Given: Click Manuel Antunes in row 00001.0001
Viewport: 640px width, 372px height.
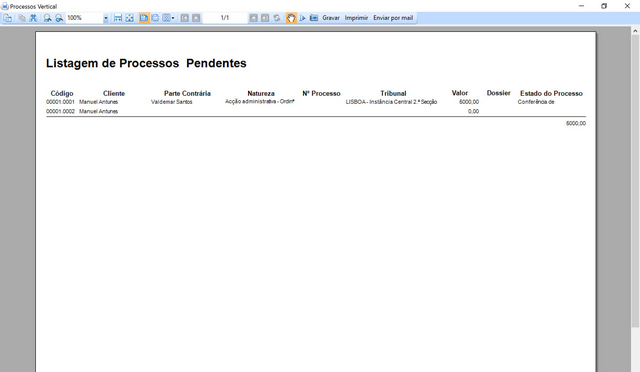Looking at the screenshot, I should (98, 102).
